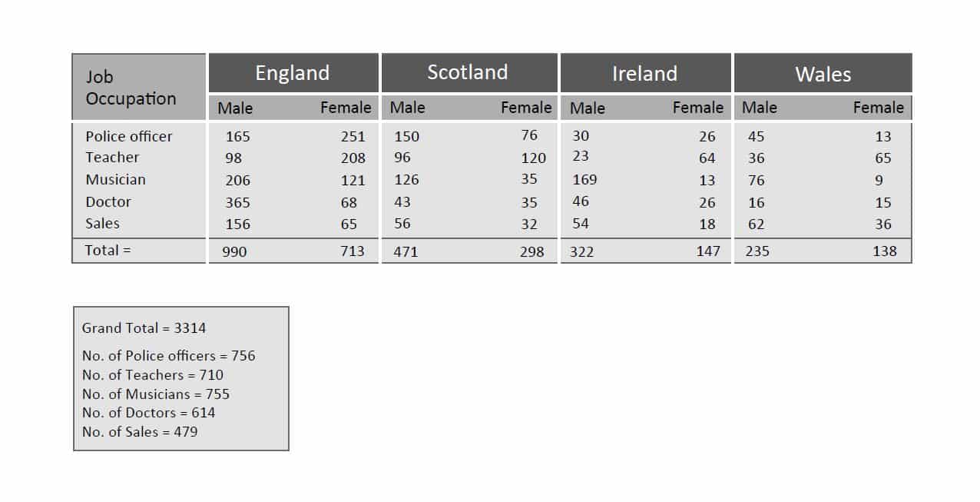Click the Job Occupation header cell

[131, 88]
